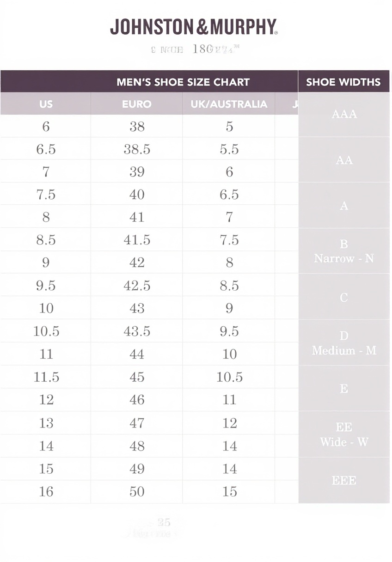Click the Shoe Widths header
The height and width of the screenshot is (562, 392).
[x=343, y=82]
